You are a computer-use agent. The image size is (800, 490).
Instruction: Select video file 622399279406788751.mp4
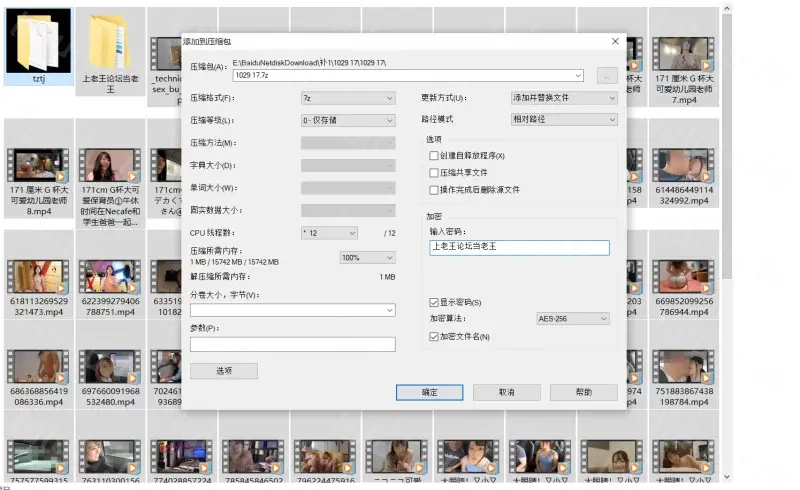[111, 277]
